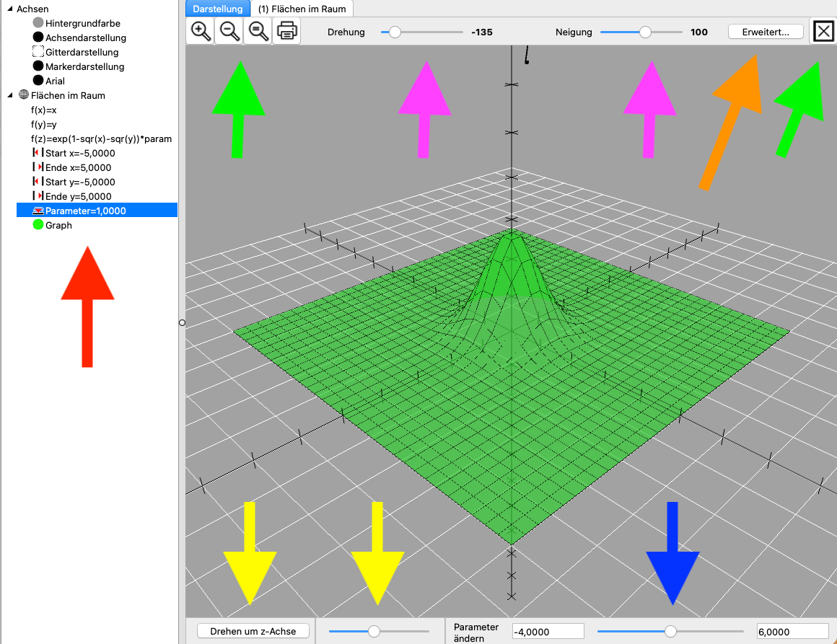Select the Ende y=5,0000 boundary item

(x=78, y=196)
